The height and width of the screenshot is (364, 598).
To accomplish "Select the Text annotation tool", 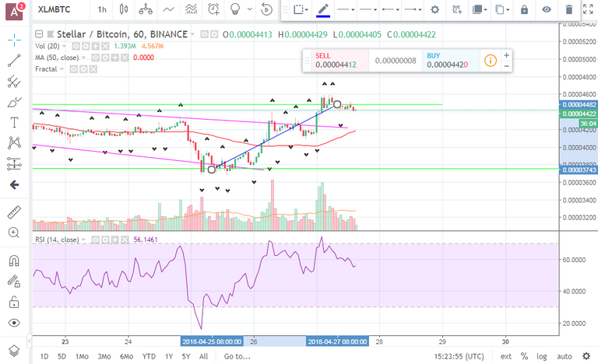I will [14, 123].
